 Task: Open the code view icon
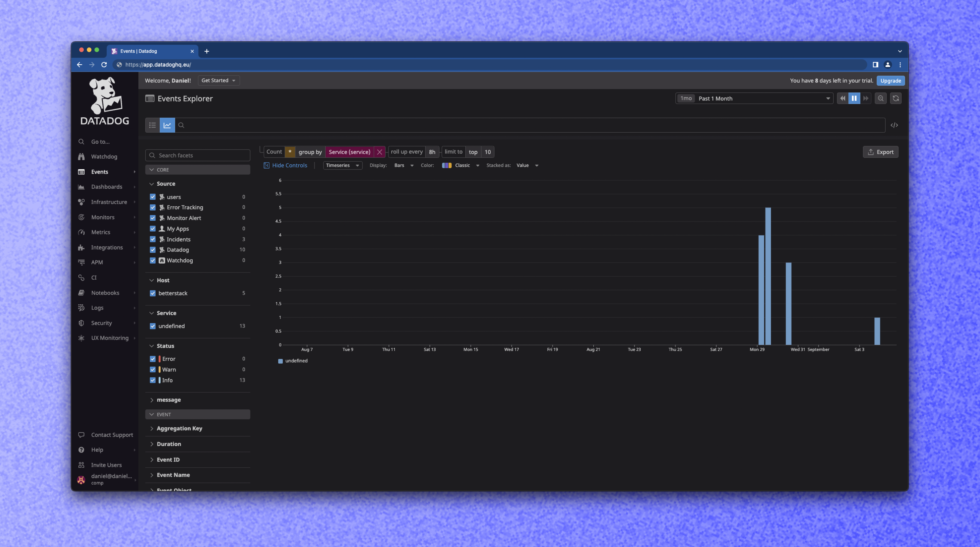click(x=894, y=125)
